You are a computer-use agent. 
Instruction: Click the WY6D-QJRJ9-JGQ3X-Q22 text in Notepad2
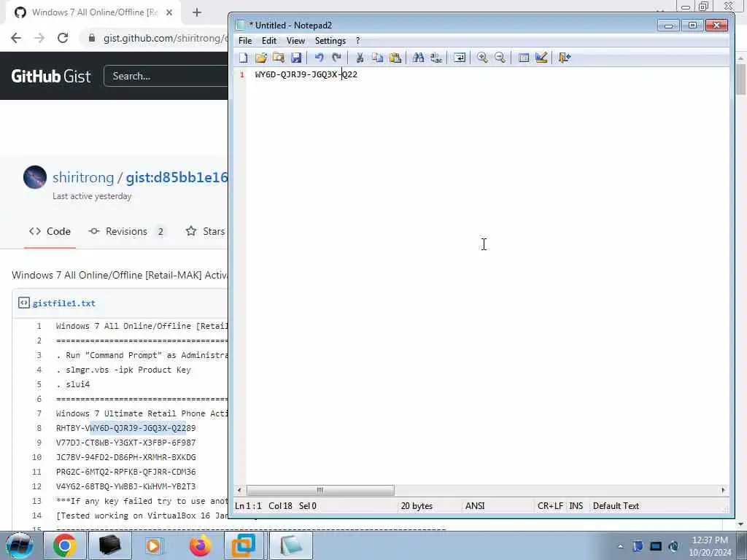coord(306,74)
